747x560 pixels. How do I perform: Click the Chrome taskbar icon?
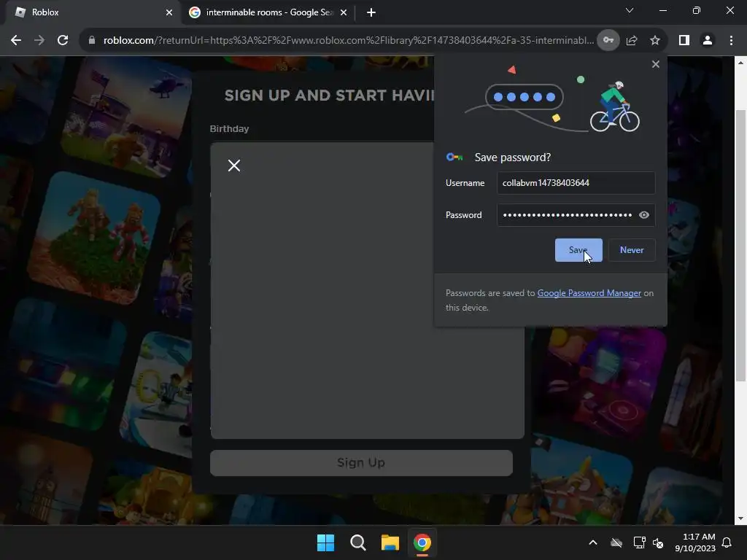pyautogui.click(x=422, y=542)
